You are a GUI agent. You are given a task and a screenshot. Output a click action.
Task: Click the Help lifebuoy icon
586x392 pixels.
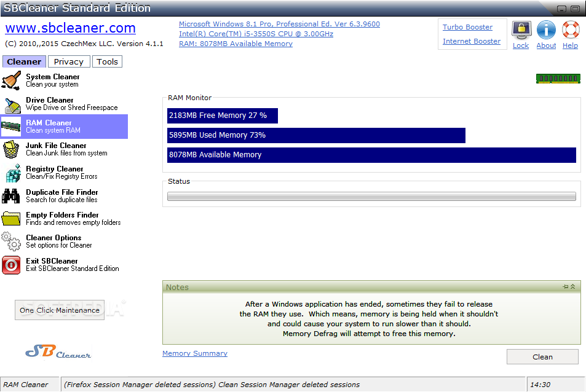pos(571,30)
